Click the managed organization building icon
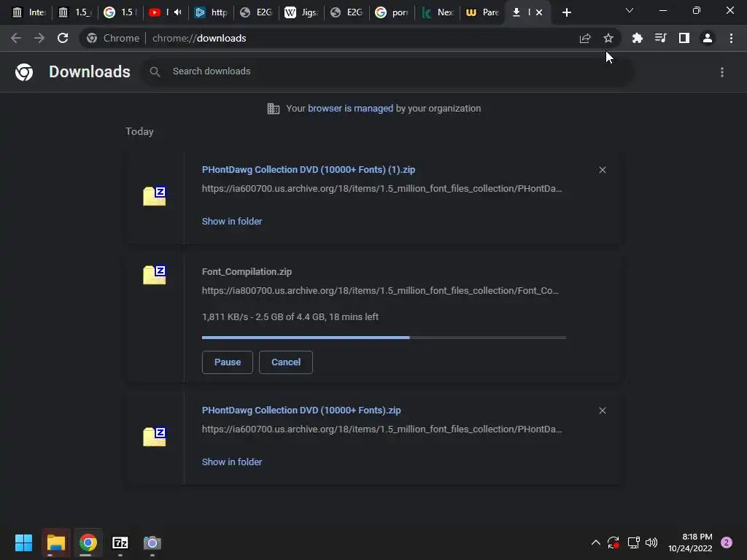Image resolution: width=747 pixels, height=560 pixels. click(x=274, y=109)
